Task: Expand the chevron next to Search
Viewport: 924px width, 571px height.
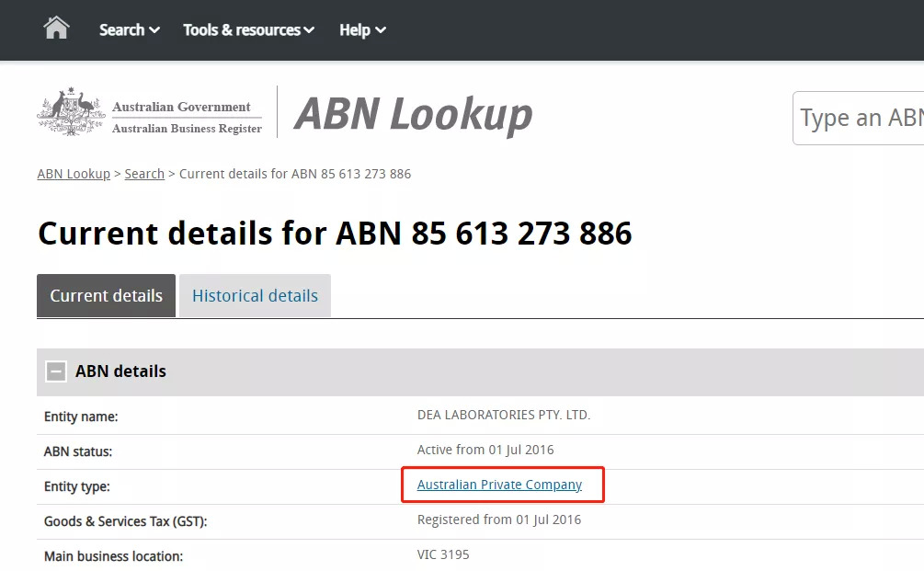Action: (x=154, y=30)
